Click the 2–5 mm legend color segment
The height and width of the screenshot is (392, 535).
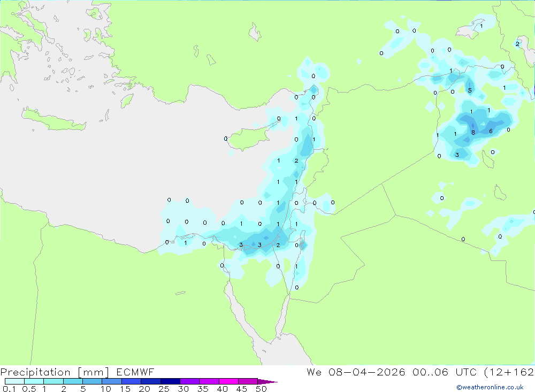coord(73,381)
